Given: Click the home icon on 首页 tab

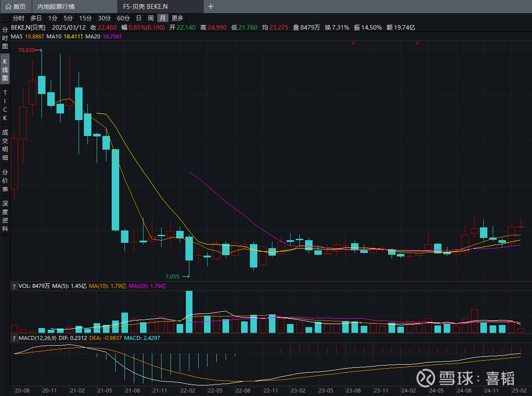Looking at the screenshot, I should click(x=8, y=7).
